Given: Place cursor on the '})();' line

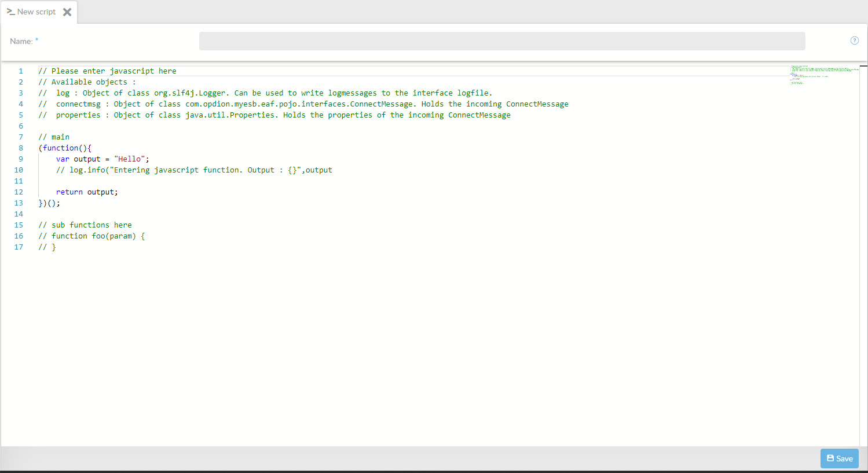Looking at the screenshot, I should pos(49,203).
